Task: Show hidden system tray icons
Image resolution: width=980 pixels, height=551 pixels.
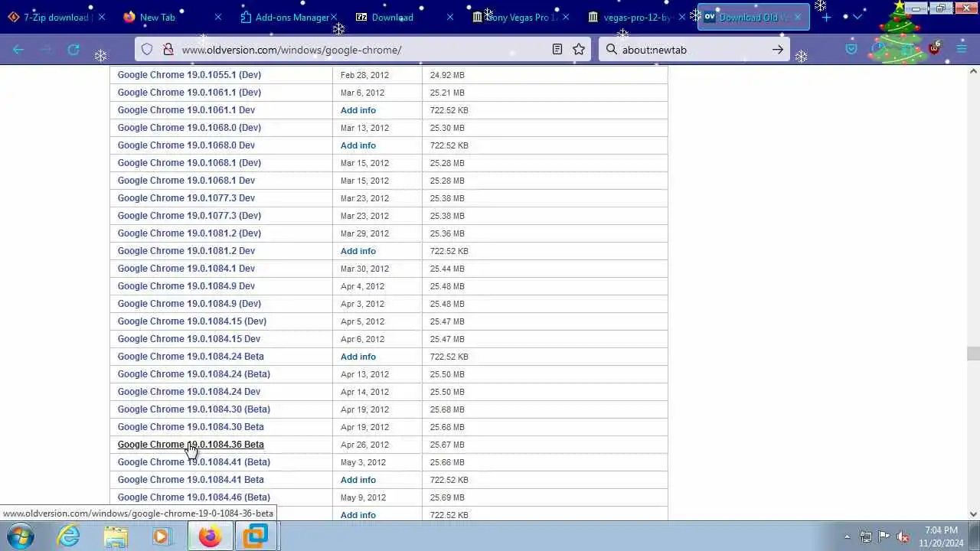Action: tap(847, 536)
